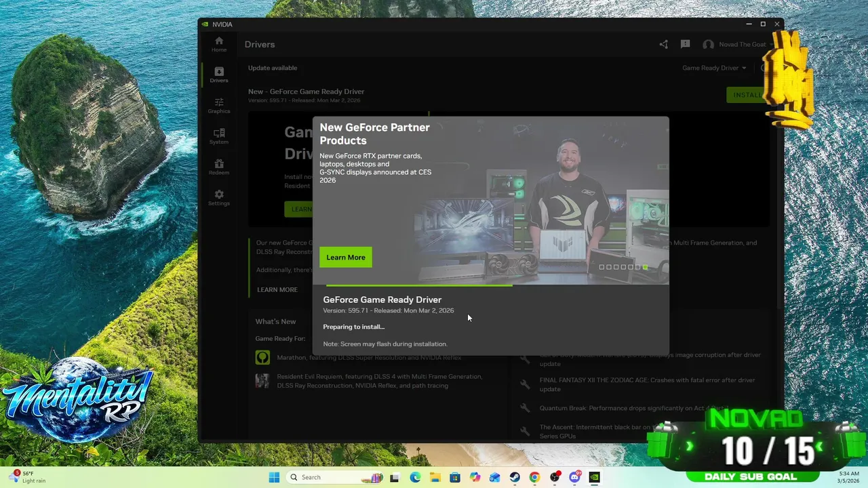Click the LEARN MORE link below driver notes
The height and width of the screenshot is (488, 868).
277,289
